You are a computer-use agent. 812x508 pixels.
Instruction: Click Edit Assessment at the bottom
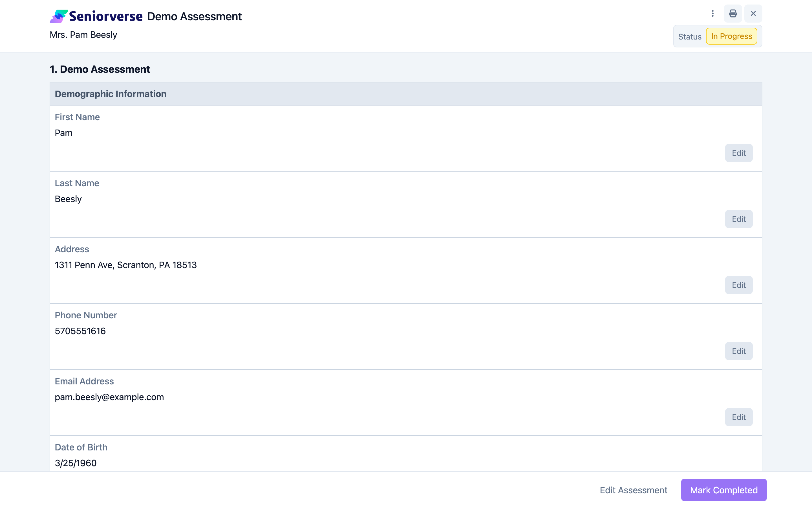coord(634,490)
